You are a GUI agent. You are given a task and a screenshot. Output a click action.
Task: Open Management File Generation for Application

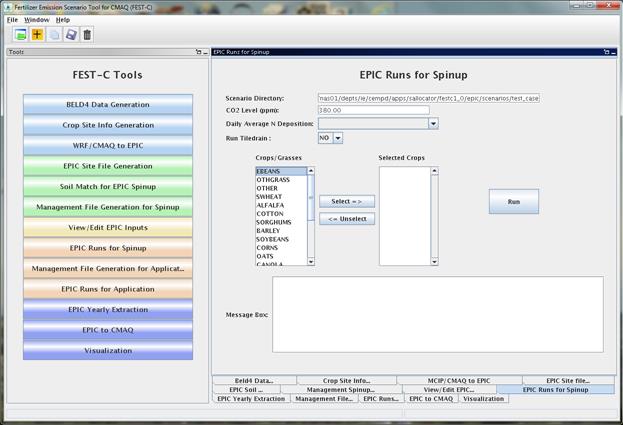point(108,269)
